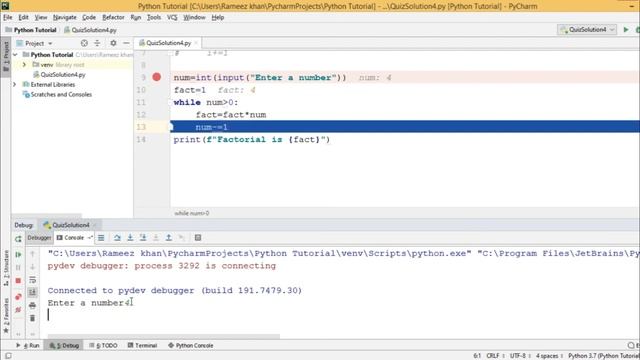Select QuizSolution4 debug session tab
640x360 pixels.
(x=71, y=225)
